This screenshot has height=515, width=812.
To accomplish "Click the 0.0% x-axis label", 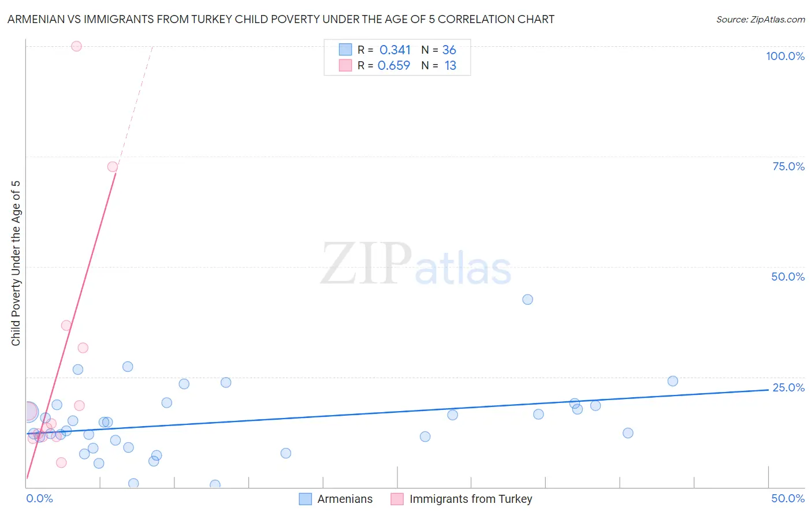I will click(40, 498).
